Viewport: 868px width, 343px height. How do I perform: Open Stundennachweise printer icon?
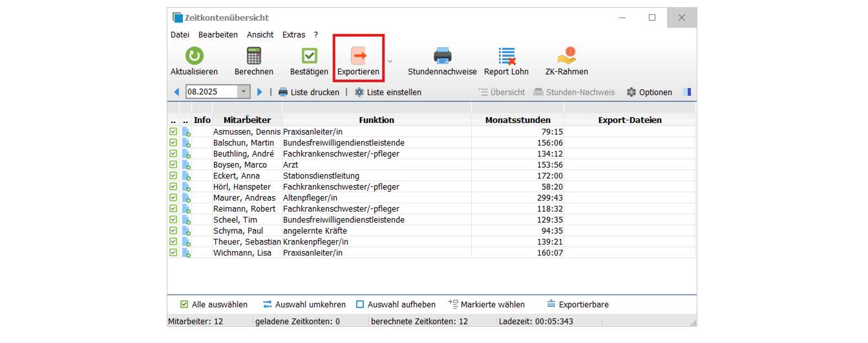(442, 56)
